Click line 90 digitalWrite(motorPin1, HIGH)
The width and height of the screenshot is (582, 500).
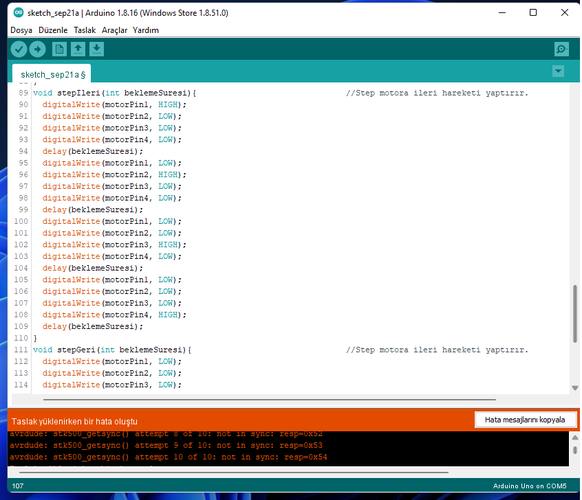[114, 105]
